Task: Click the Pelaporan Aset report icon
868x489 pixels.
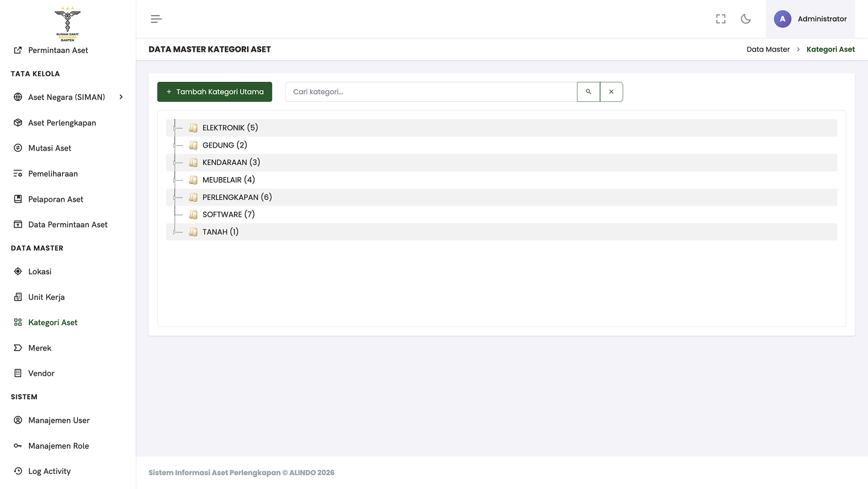Action: tap(17, 199)
